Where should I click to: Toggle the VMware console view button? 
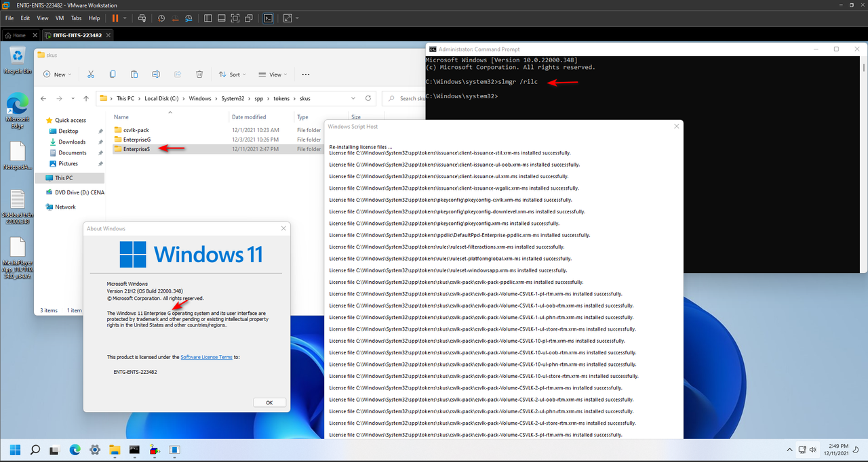[x=269, y=18]
